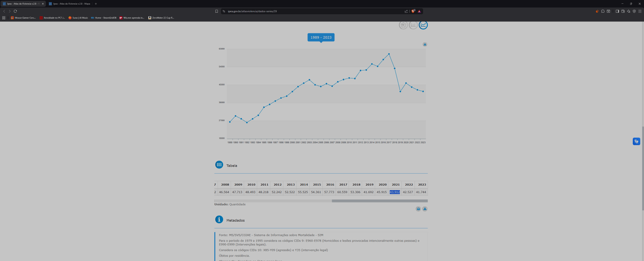Open the browser hamburger menu
The height and width of the screenshot is (261, 644).
(x=640, y=11)
